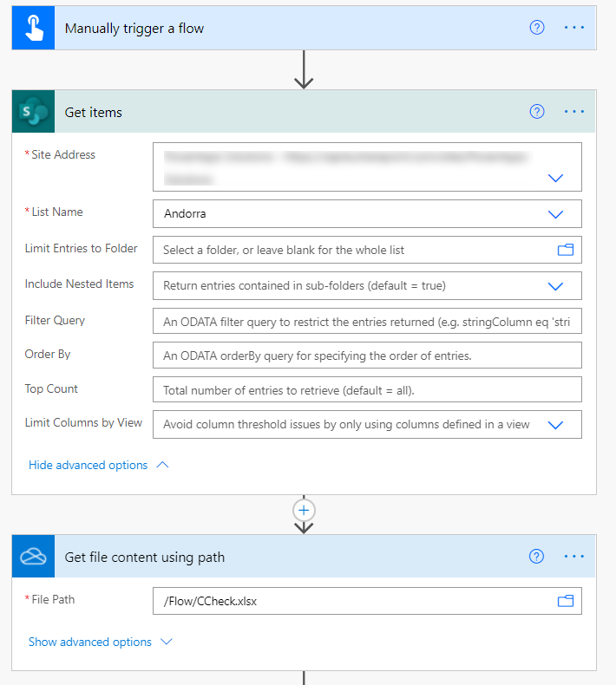The width and height of the screenshot is (616, 685).
Task: Open folder picker for Limit Entries to Folder
Action: (566, 250)
